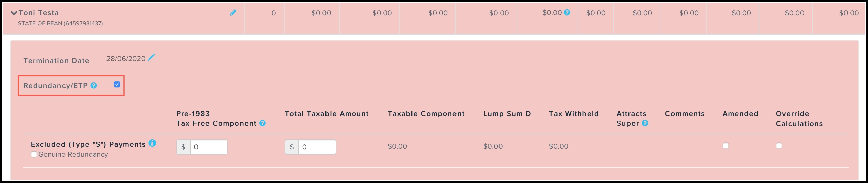The height and width of the screenshot is (183, 868).
Task: Click the Termination Date value 28/06/2020
Action: pyautogui.click(x=126, y=59)
